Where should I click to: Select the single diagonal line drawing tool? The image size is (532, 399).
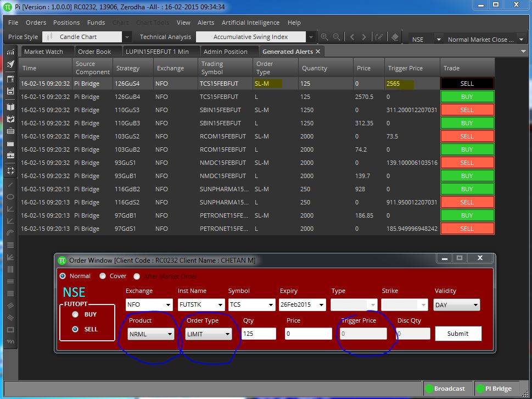tap(10, 185)
